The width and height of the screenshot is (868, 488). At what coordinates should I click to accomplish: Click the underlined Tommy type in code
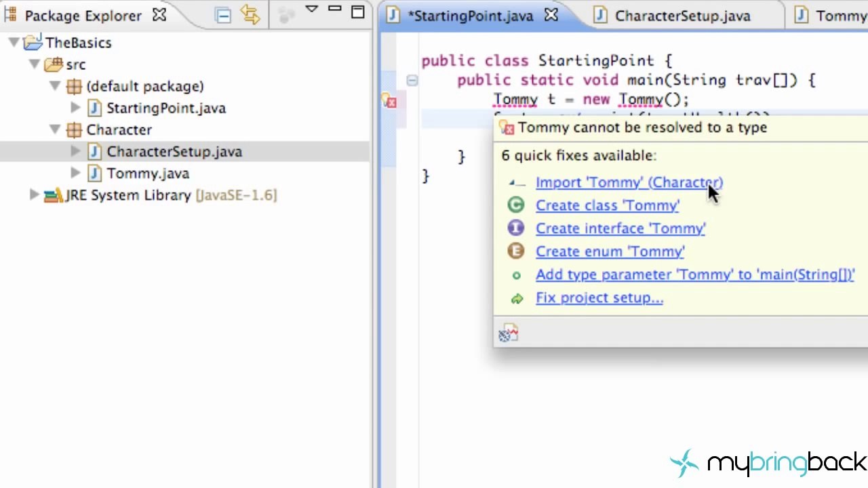pyautogui.click(x=515, y=100)
